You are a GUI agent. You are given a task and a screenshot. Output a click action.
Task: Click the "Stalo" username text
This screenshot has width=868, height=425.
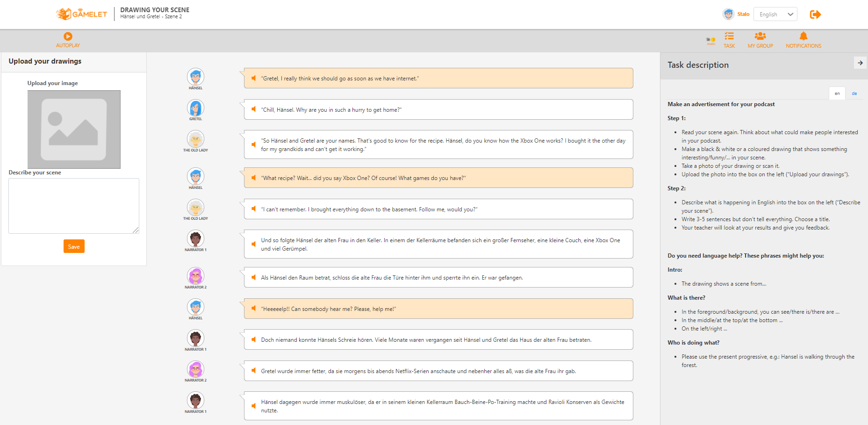[743, 14]
